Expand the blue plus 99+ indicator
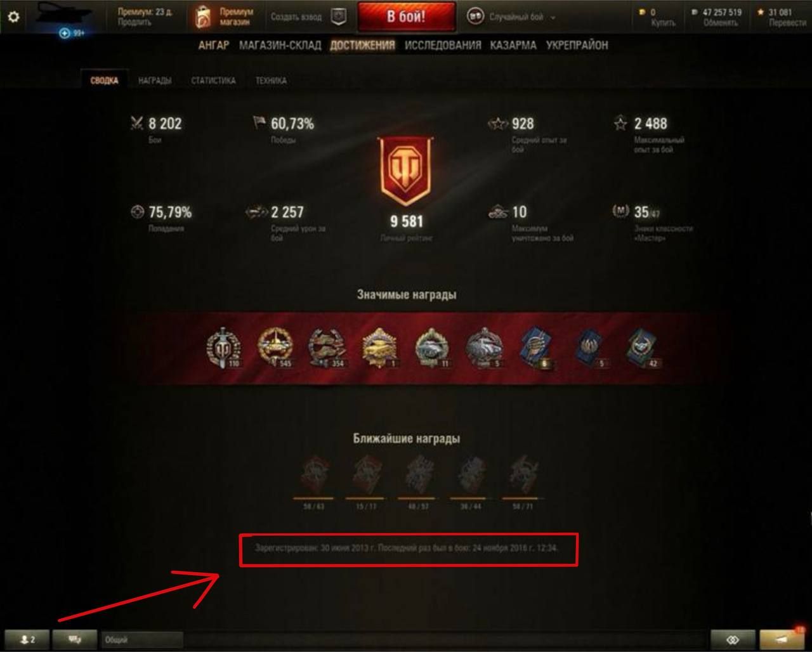This screenshot has width=812, height=652. click(x=71, y=33)
